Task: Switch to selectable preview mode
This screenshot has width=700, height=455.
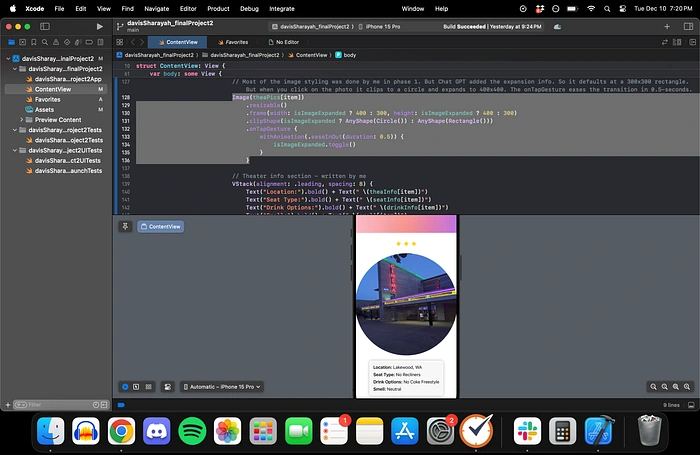Action: [x=137, y=386]
